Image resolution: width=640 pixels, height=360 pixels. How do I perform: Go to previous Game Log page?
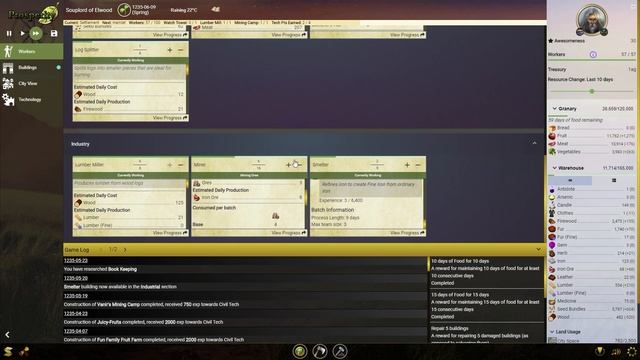click(x=101, y=249)
